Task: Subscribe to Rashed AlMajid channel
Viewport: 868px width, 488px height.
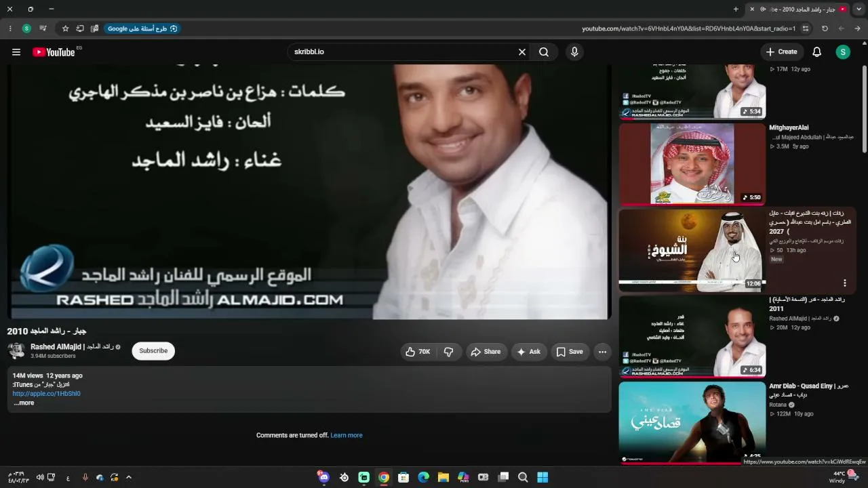Action: pos(153,351)
